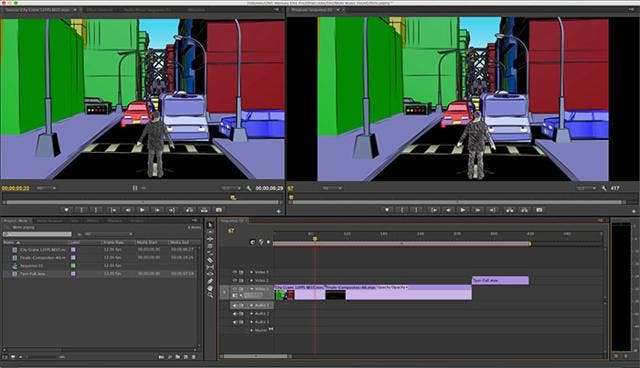Screen dimensions: 640x368
Task: Select the Ripple Edit tool
Action: tap(210, 239)
